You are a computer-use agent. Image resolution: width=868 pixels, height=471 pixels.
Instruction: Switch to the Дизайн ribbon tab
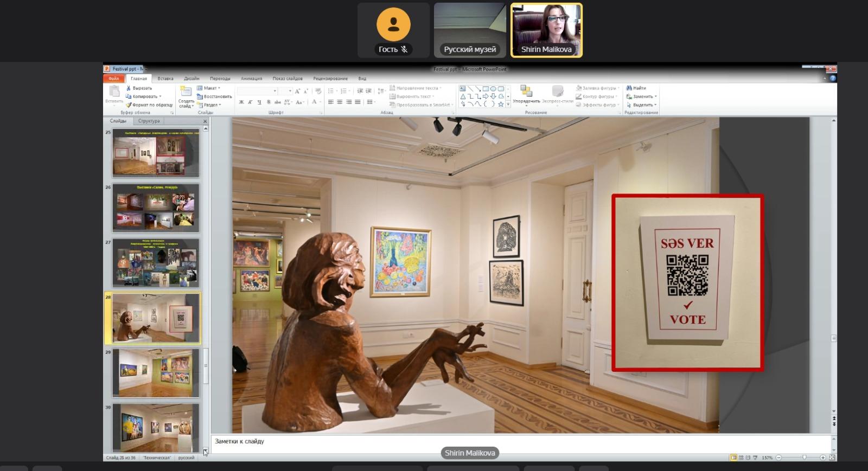(191, 79)
